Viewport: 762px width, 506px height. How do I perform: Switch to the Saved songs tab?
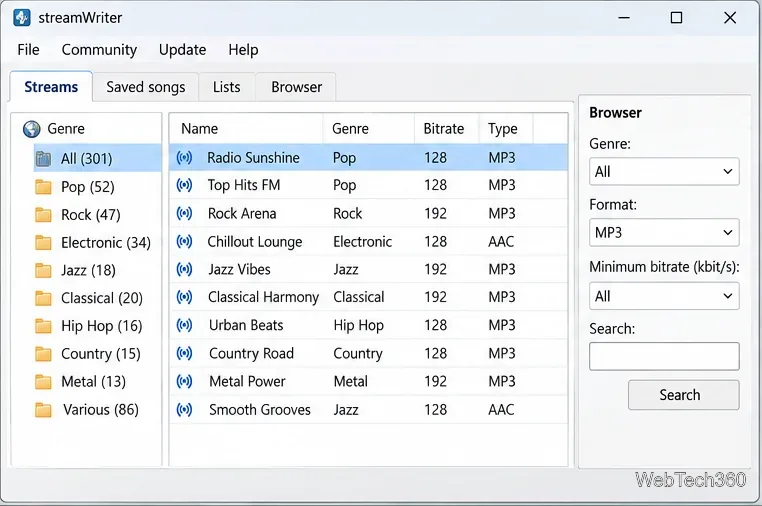(x=146, y=87)
